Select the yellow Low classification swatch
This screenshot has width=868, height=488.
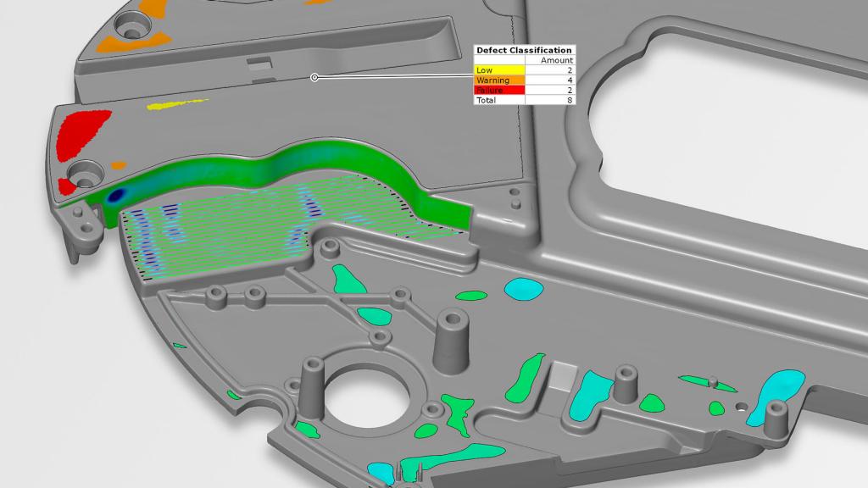click(499, 70)
